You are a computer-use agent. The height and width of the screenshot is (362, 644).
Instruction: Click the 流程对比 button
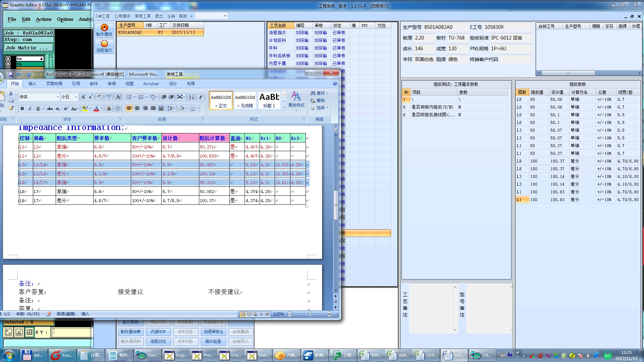158,341
